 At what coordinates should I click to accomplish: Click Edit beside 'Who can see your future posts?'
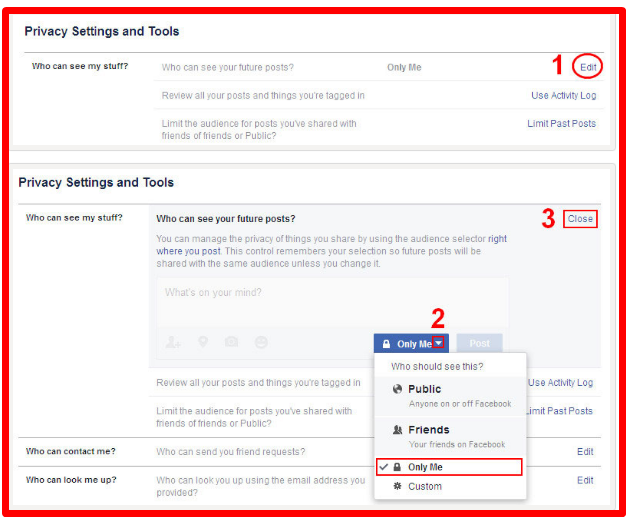coord(588,67)
